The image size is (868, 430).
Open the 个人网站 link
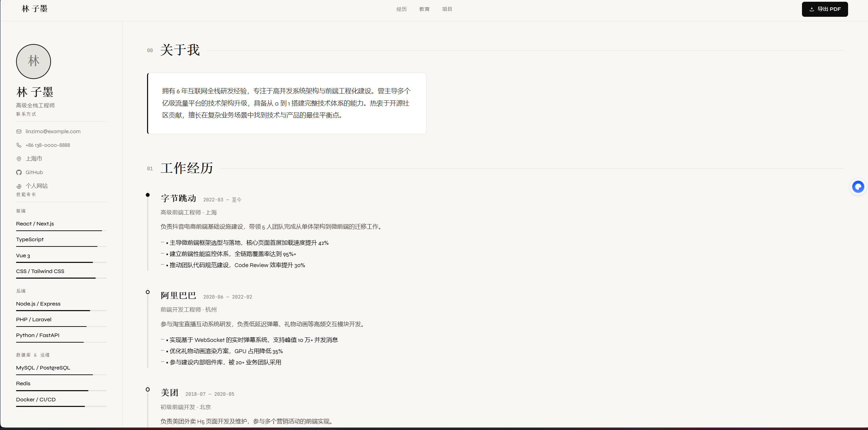click(x=37, y=186)
